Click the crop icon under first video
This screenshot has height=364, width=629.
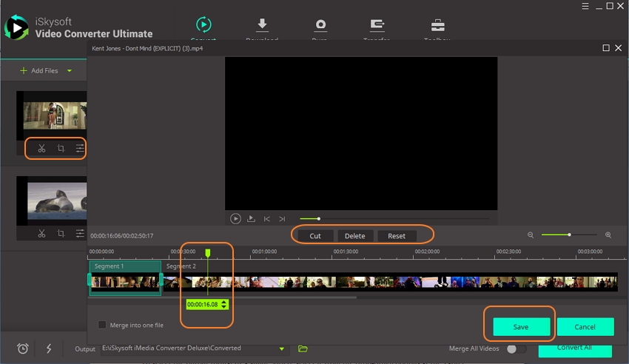[61, 149]
